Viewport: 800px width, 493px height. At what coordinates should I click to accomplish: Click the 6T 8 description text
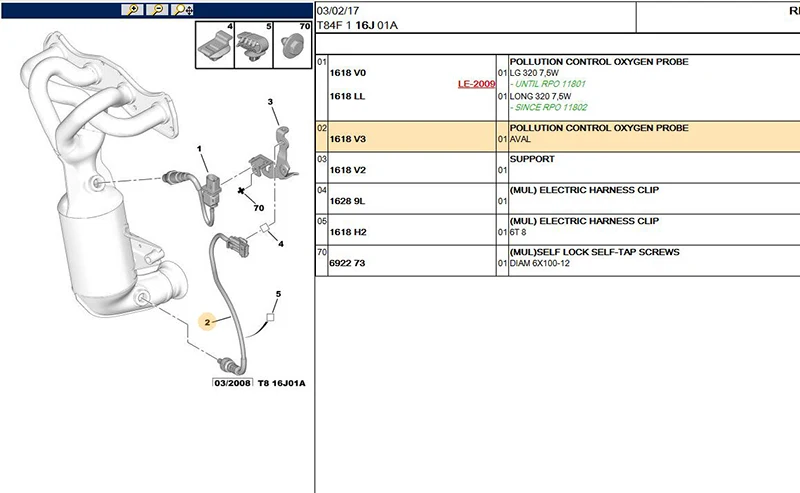518,232
